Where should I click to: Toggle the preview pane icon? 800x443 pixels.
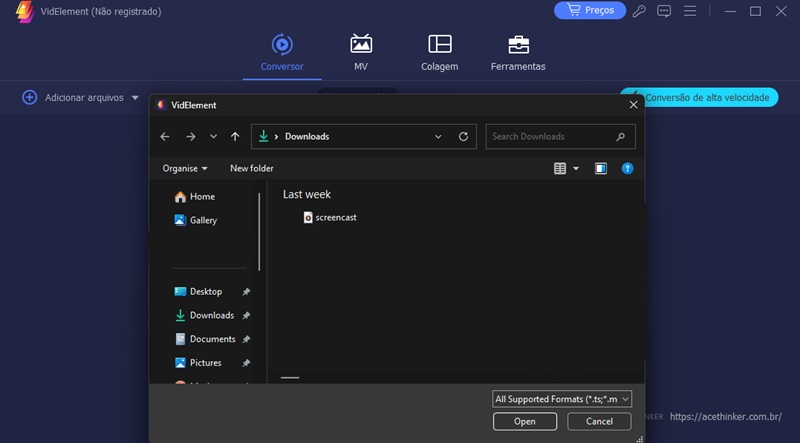(601, 169)
